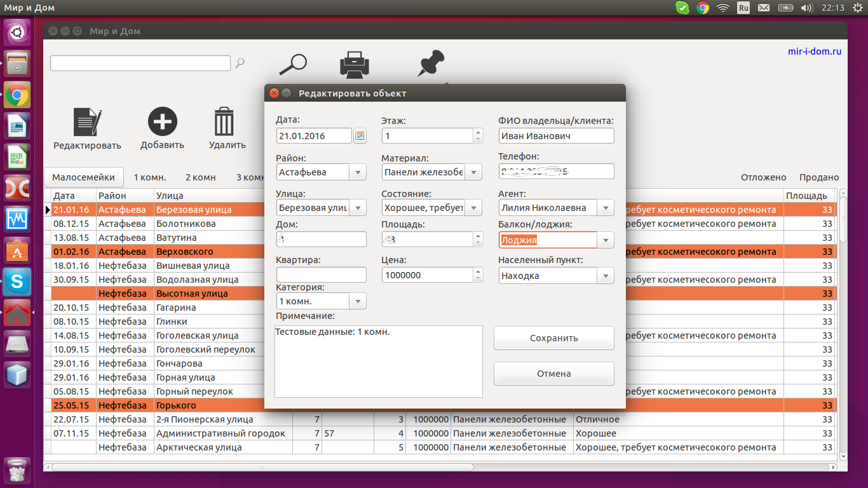Click the Chrome icon in the top panel tray
Image resolution: width=868 pixels, height=488 pixels.
point(703,8)
